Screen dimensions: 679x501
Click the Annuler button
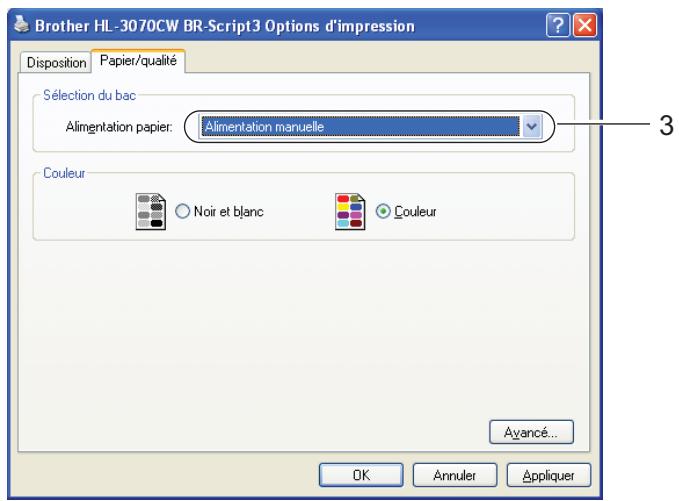click(455, 475)
